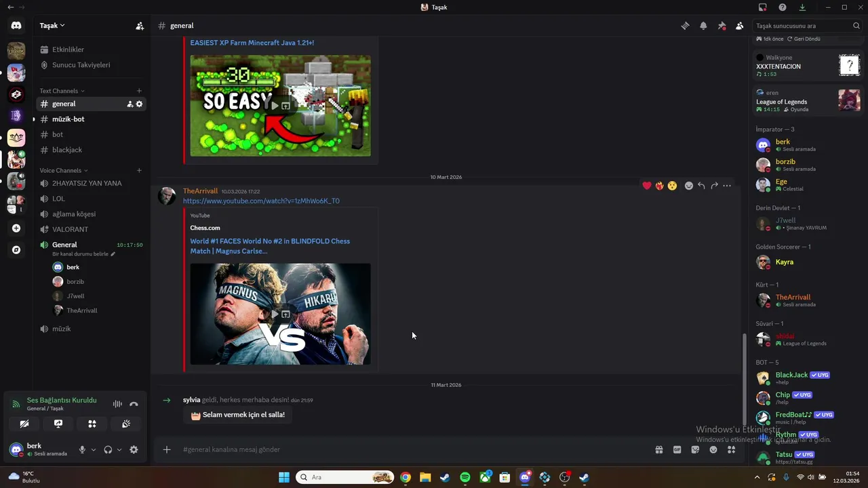868x488 pixels.
Task: Join the ağlama köşesi voice channel
Action: point(91,214)
